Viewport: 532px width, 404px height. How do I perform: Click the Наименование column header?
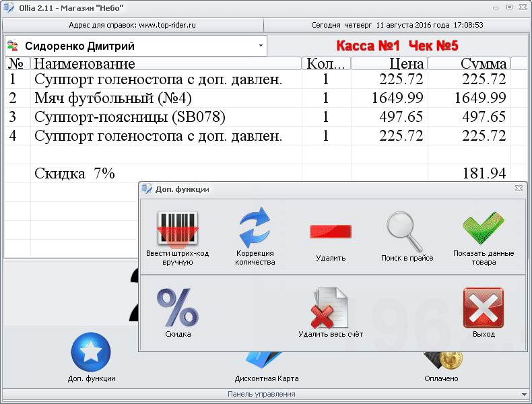pos(166,63)
